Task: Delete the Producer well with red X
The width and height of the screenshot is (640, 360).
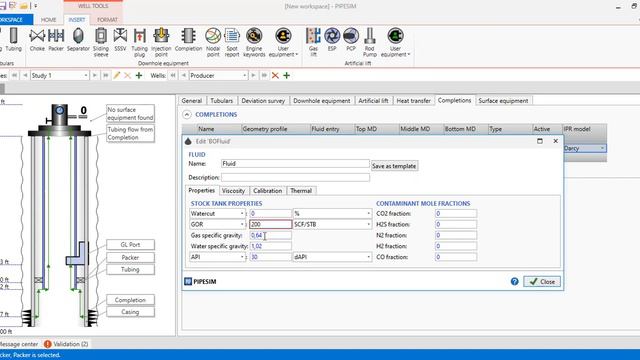Action: (275, 76)
